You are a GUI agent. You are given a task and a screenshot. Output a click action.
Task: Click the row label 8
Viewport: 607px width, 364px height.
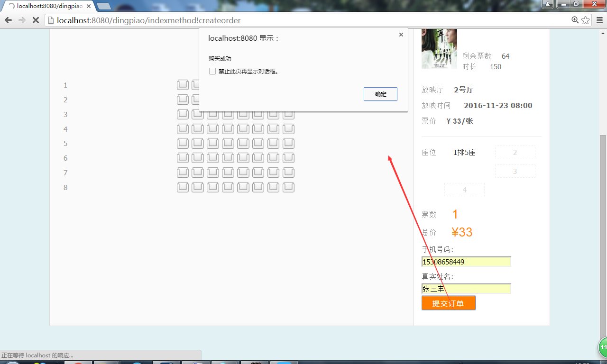click(x=65, y=187)
